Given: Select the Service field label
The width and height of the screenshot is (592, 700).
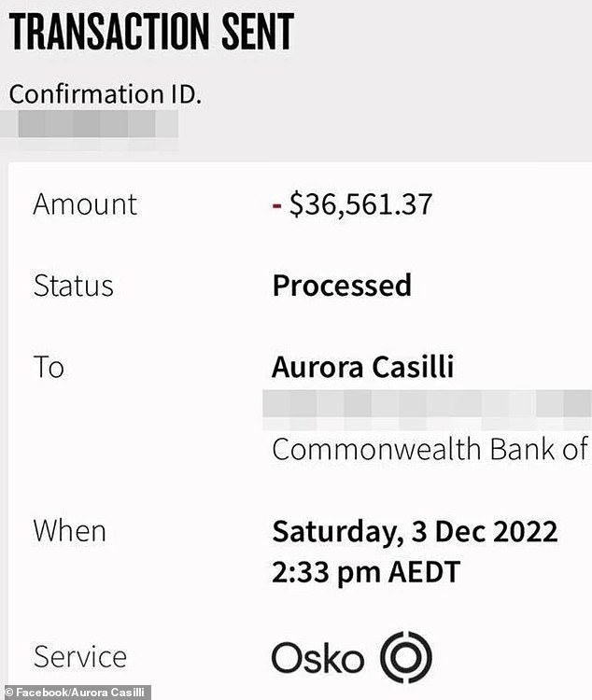Looking at the screenshot, I should coord(80,657).
